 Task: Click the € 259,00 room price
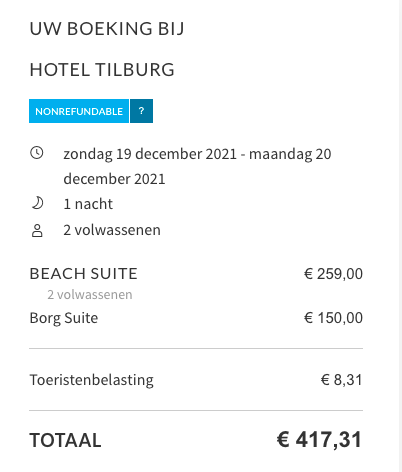click(333, 274)
